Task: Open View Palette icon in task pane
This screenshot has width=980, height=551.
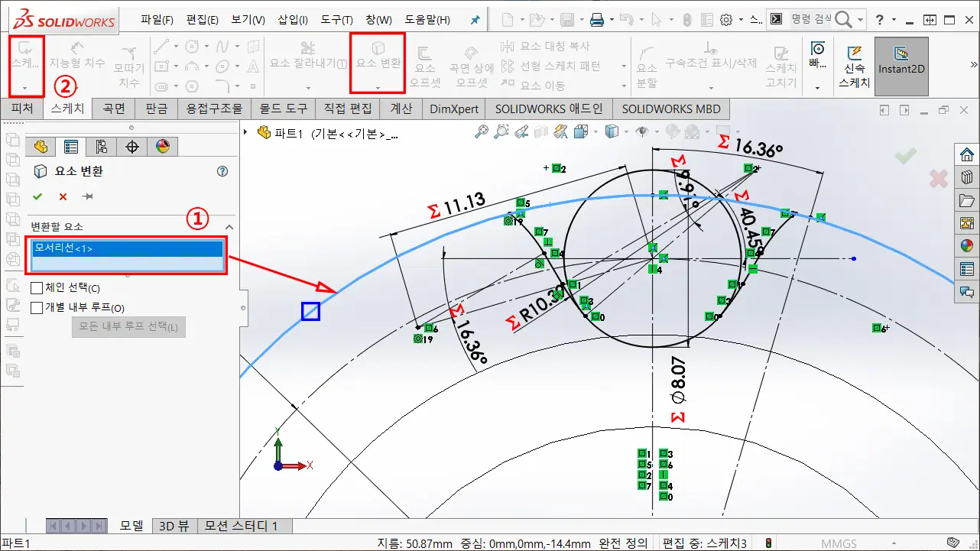Action: point(967,223)
